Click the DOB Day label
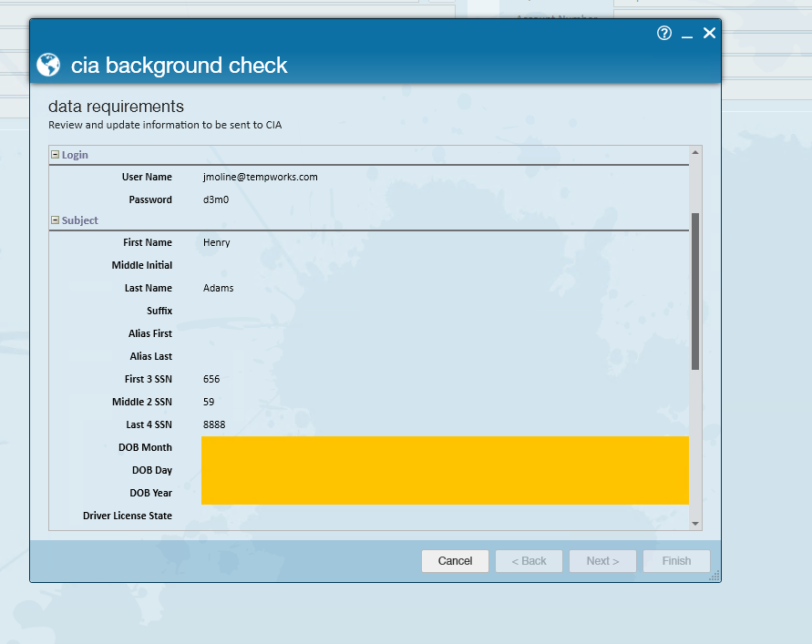This screenshot has height=644, width=812. (x=151, y=470)
